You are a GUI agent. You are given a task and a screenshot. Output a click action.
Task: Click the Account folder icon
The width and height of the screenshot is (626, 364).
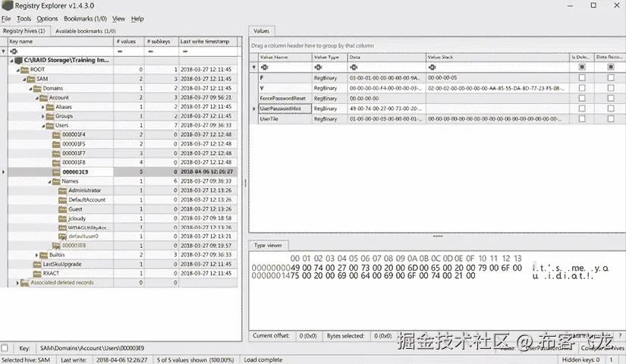[x=43, y=97]
